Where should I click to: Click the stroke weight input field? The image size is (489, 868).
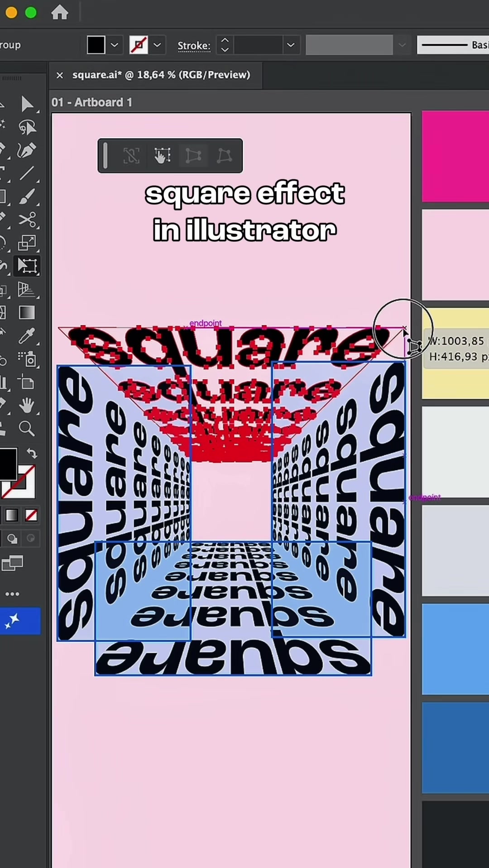point(259,45)
